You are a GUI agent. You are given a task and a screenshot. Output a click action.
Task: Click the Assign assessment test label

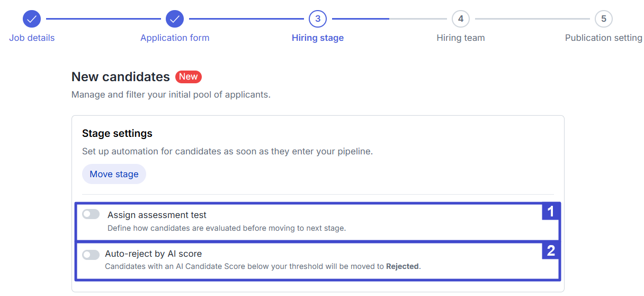tap(157, 215)
